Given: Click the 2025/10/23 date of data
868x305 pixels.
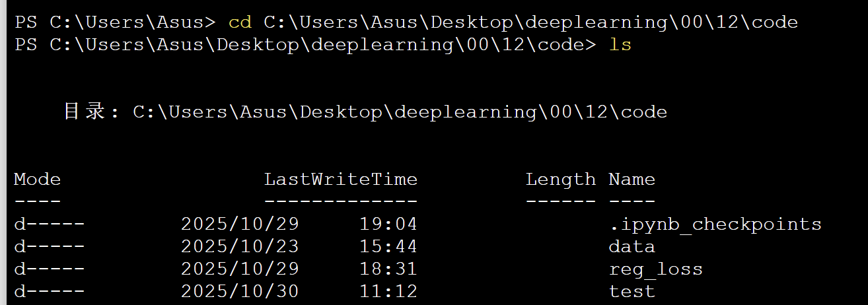Looking at the screenshot, I should 240,247.
